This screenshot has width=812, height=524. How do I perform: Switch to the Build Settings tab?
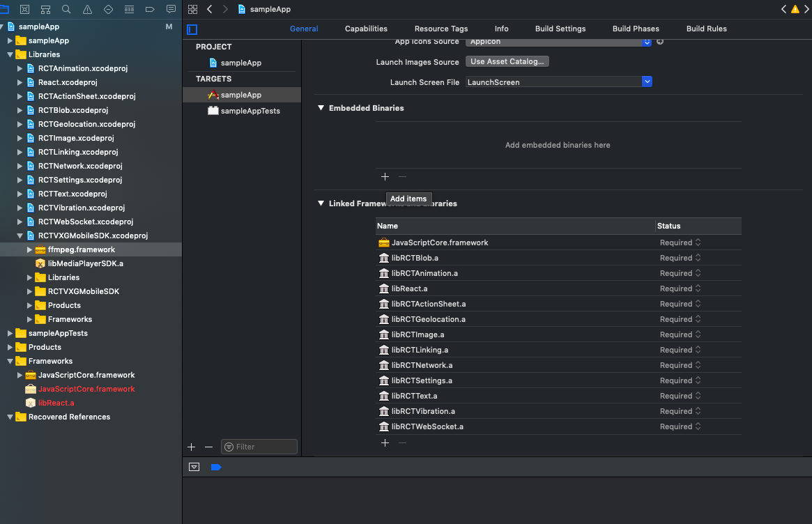[560, 29]
